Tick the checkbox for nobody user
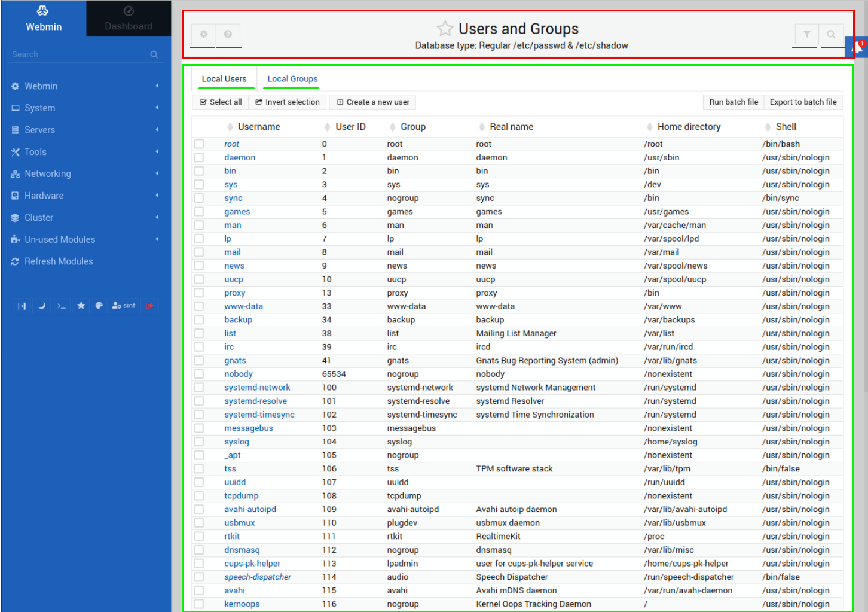Viewport: 868px width, 612px height. point(199,374)
